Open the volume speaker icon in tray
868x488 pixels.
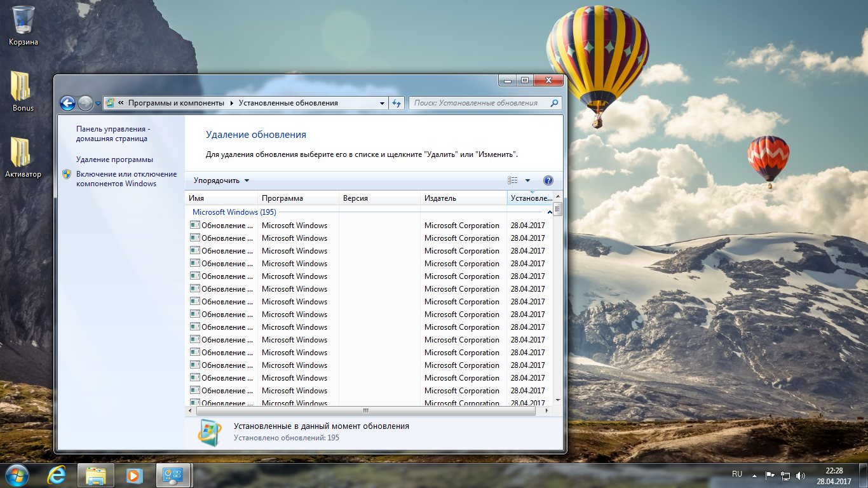click(801, 475)
